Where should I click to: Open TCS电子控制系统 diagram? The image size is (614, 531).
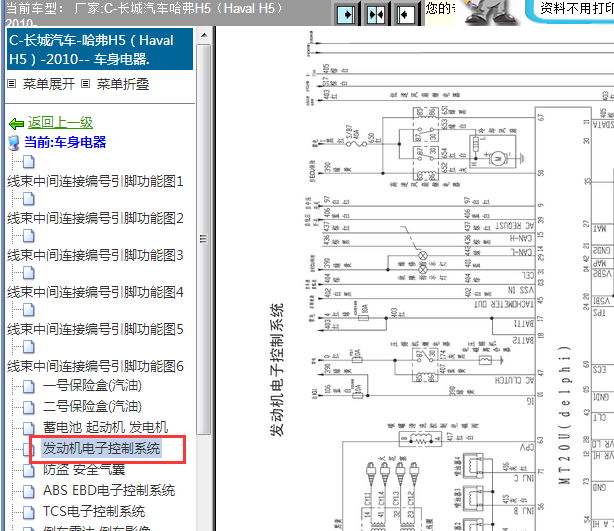(94, 511)
